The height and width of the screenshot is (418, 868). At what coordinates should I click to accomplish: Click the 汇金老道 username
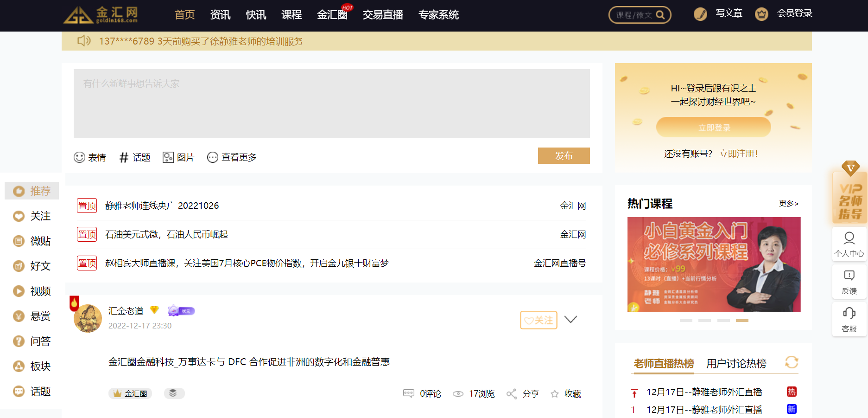[x=126, y=310]
